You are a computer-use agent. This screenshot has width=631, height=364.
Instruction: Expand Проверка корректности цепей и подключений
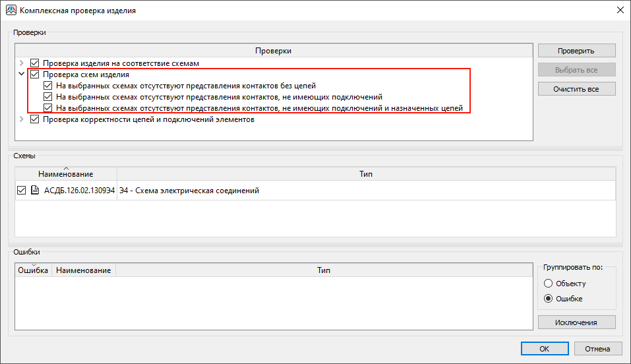pyautogui.click(x=22, y=119)
